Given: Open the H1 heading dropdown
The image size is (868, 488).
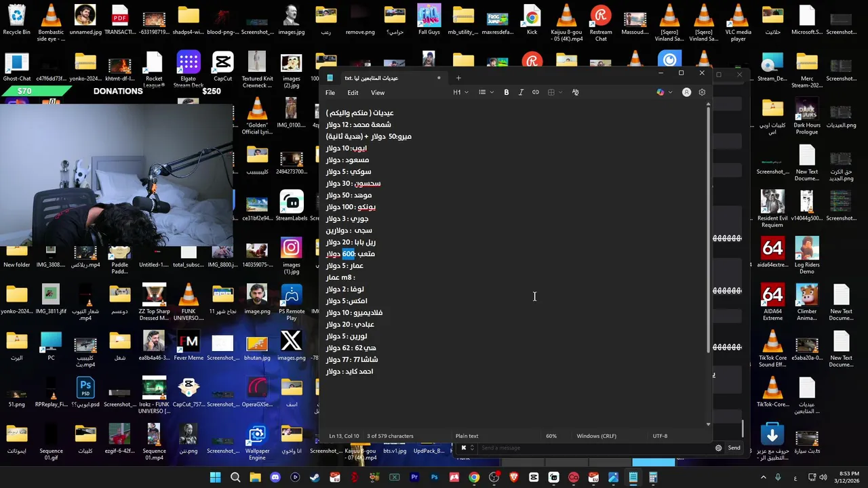Looking at the screenshot, I should (x=460, y=92).
